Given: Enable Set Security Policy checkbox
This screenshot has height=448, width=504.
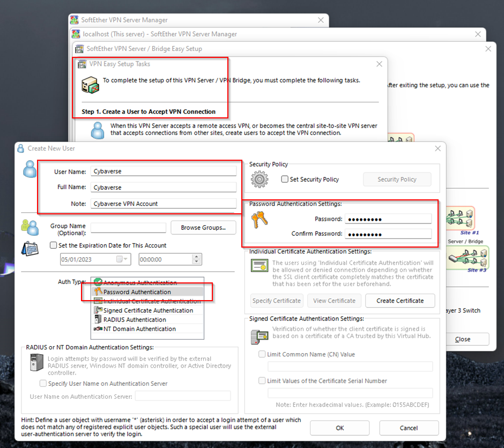Looking at the screenshot, I should pos(285,179).
